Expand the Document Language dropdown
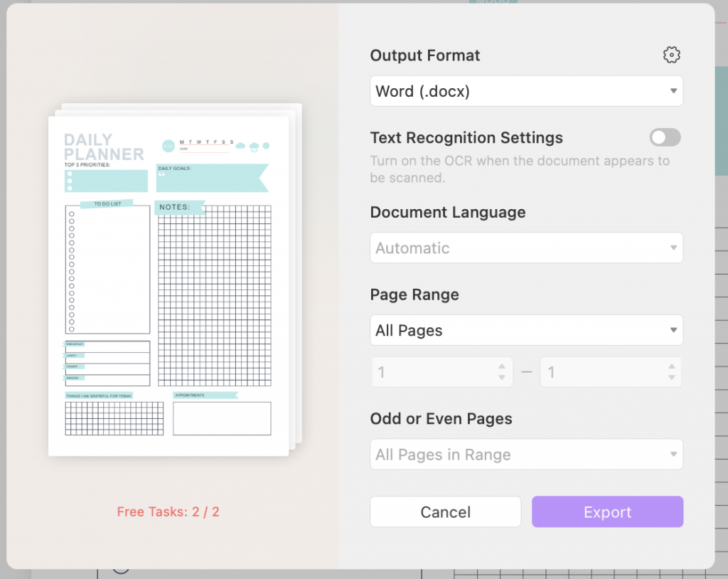Viewport: 728px width, 579px height. coord(526,248)
